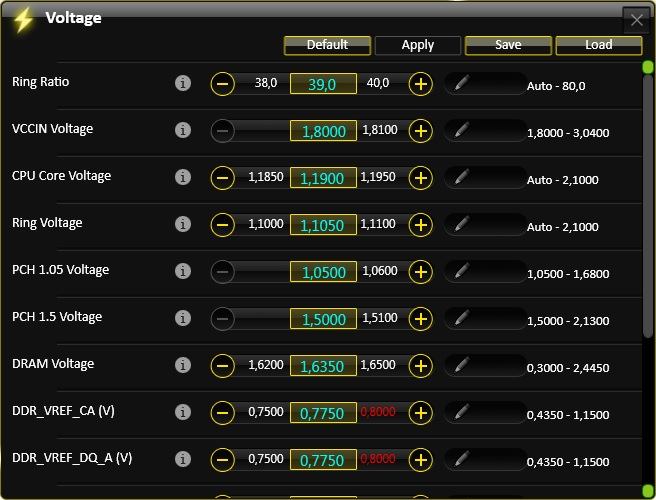
Task: Click pencil icon for PCH 1.5 Voltage
Action: tap(461, 318)
